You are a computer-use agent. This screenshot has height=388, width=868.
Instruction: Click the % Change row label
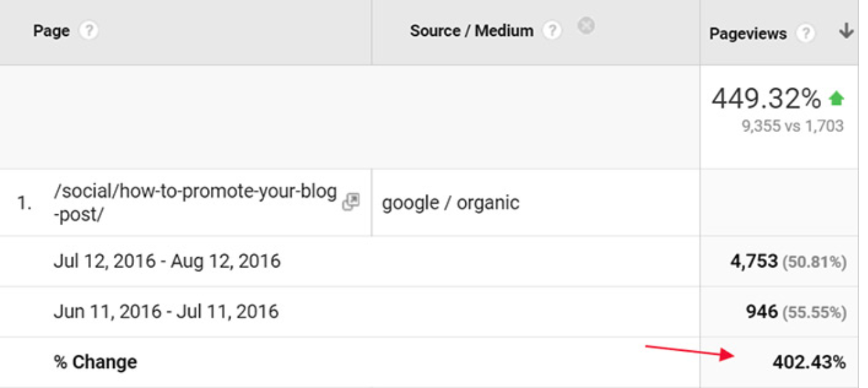[96, 362]
